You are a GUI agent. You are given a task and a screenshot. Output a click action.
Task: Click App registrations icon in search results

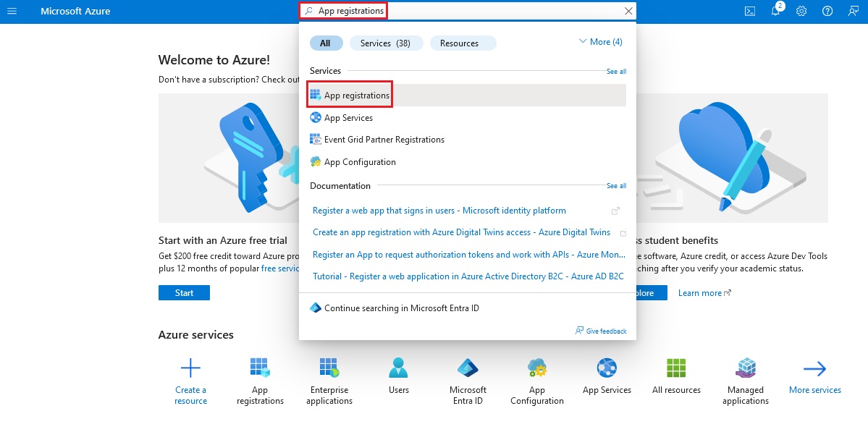(x=316, y=95)
